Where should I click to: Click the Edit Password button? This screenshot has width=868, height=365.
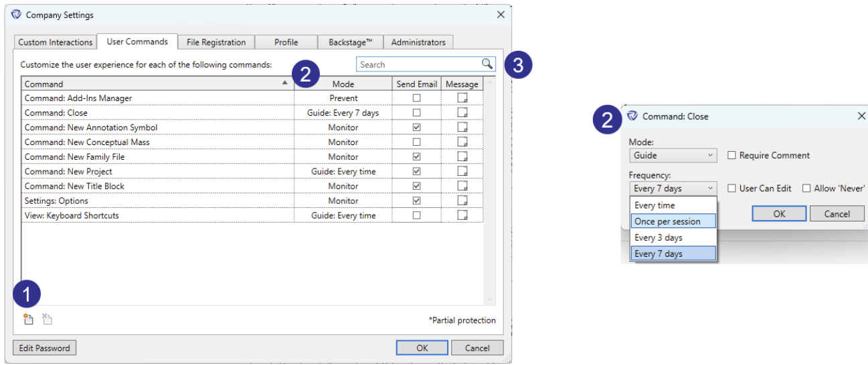pos(44,348)
